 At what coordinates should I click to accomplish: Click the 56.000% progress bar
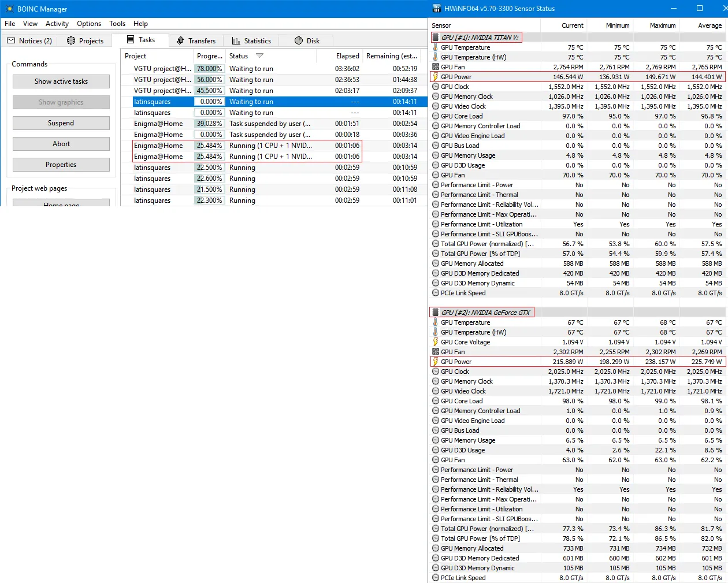click(x=209, y=80)
